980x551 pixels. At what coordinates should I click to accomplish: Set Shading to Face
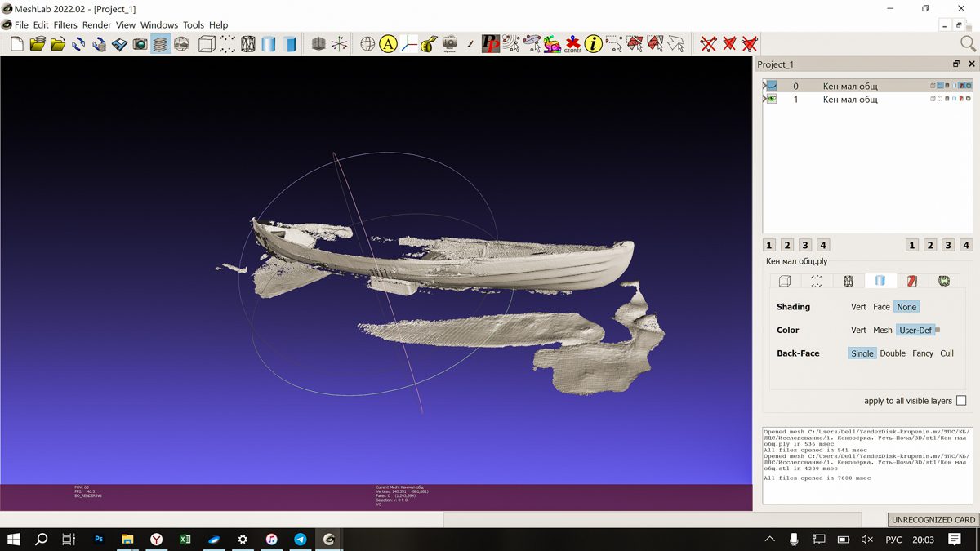[881, 307]
